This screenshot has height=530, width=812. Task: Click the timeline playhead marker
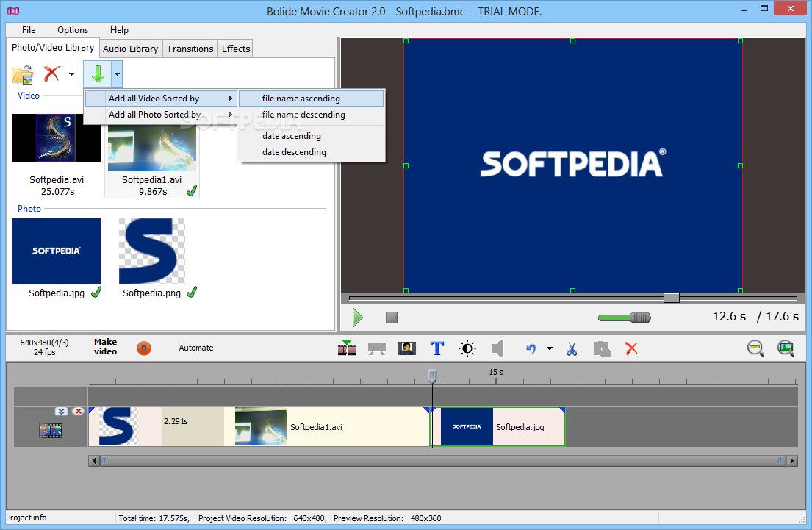pos(432,376)
